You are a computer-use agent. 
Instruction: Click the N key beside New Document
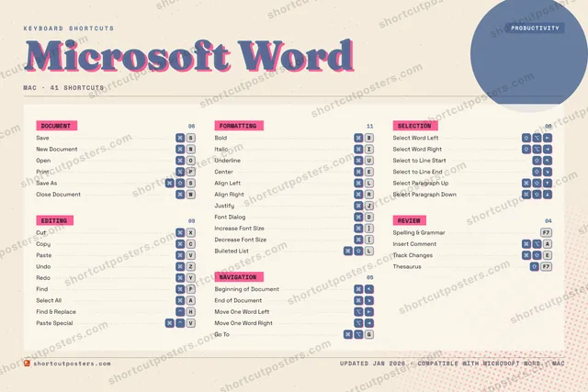[191, 149]
